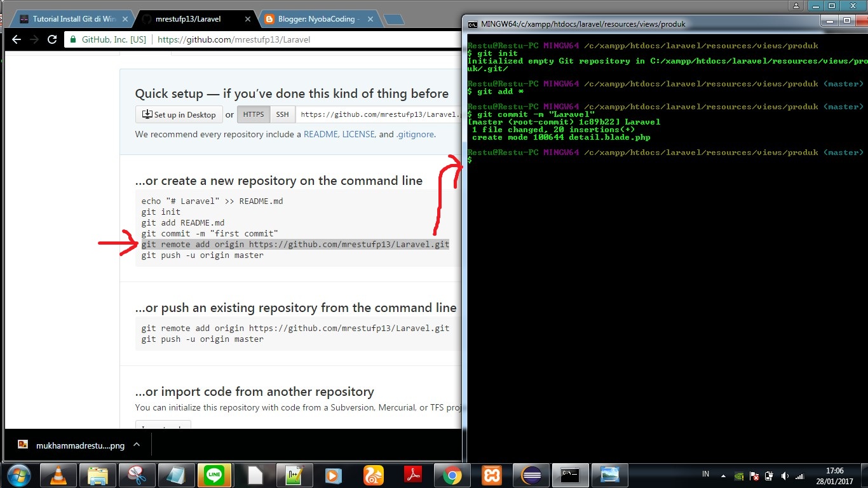Click 'git add README.md' line
This screenshot has height=488, width=868.
[x=183, y=222]
